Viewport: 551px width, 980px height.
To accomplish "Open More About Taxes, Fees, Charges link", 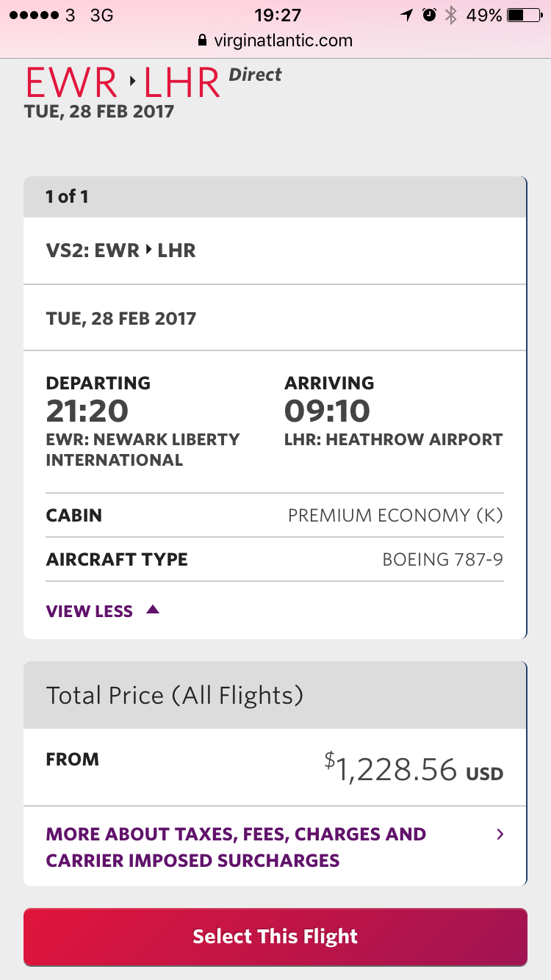I will (236, 847).
